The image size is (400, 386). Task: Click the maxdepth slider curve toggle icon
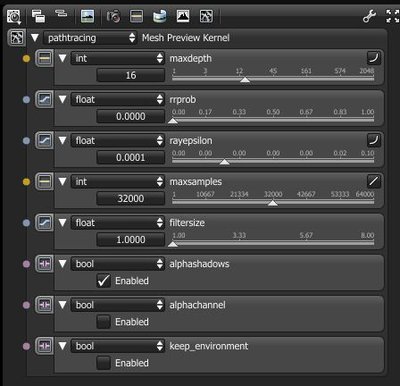(374, 58)
